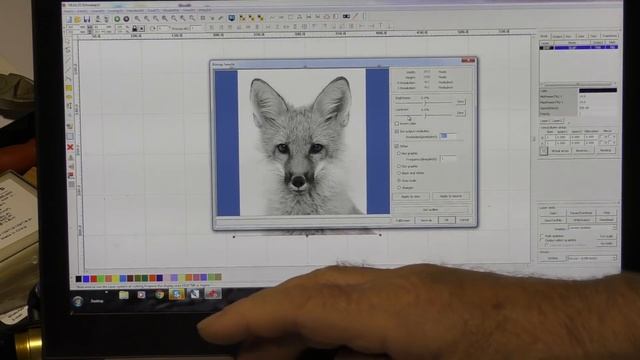Confirm the bitmap dialog with OK
The image size is (640, 360).
click(x=447, y=220)
